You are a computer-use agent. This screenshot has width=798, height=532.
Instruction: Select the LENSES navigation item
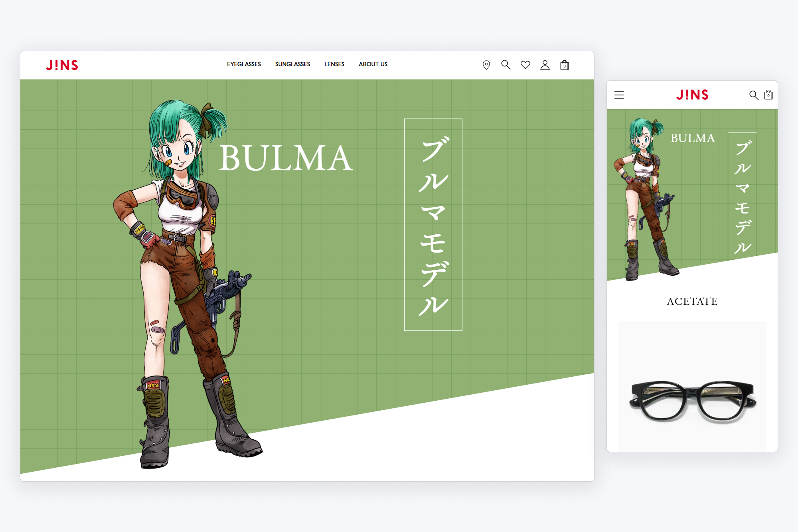tap(334, 64)
